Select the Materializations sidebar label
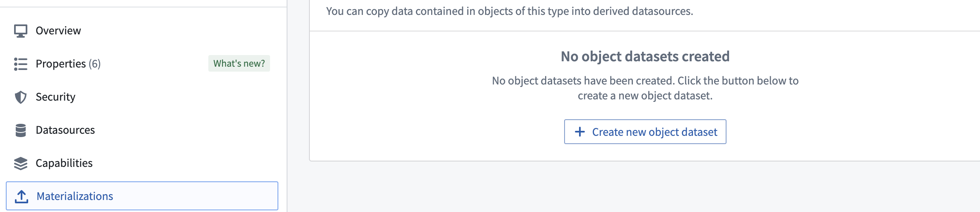 click(75, 196)
